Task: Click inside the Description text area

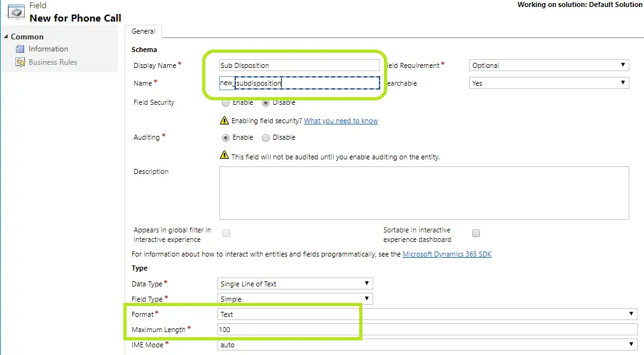Action: point(424,193)
